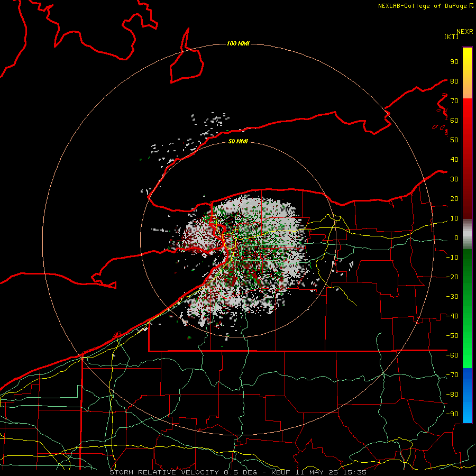Pick the gray zero-velocity segment of the color bar
Image resolution: width=476 pixels, height=476 pixels.
tap(467, 234)
